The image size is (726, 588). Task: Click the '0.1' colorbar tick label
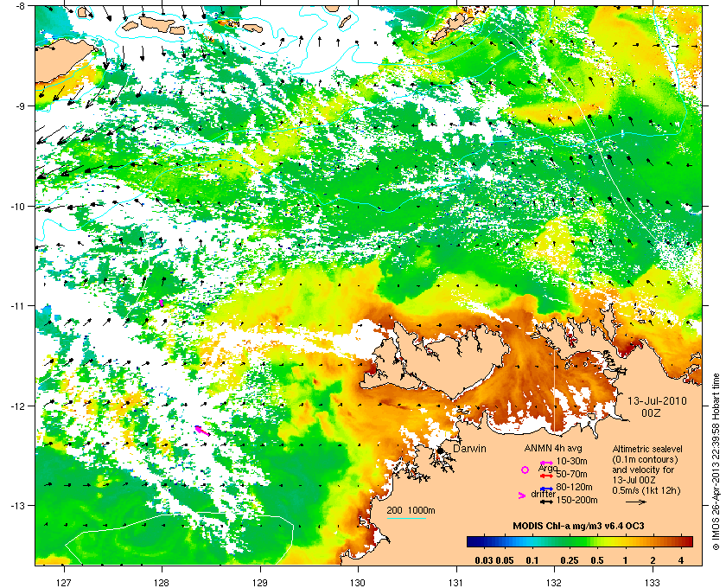pyautogui.click(x=532, y=560)
